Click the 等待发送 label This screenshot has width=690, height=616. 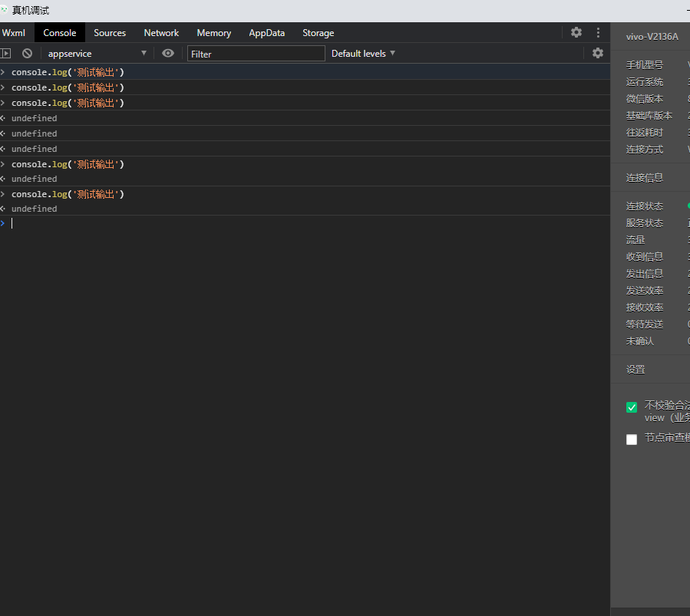tap(644, 324)
